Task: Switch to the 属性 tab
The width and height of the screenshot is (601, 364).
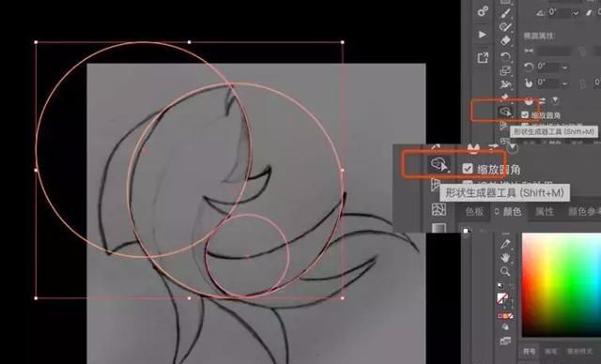Action: [x=545, y=211]
